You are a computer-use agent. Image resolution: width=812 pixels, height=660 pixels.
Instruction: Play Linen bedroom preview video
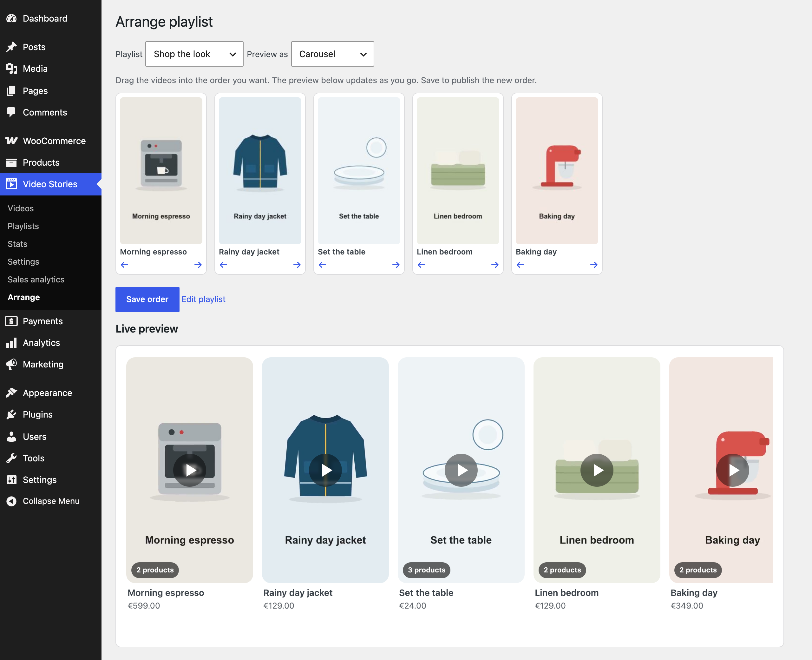(x=597, y=470)
